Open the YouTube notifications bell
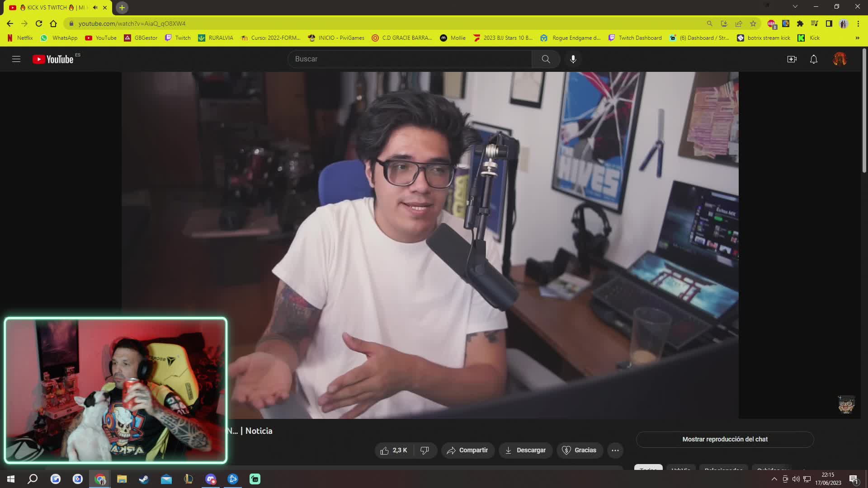 tap(813, 59)
